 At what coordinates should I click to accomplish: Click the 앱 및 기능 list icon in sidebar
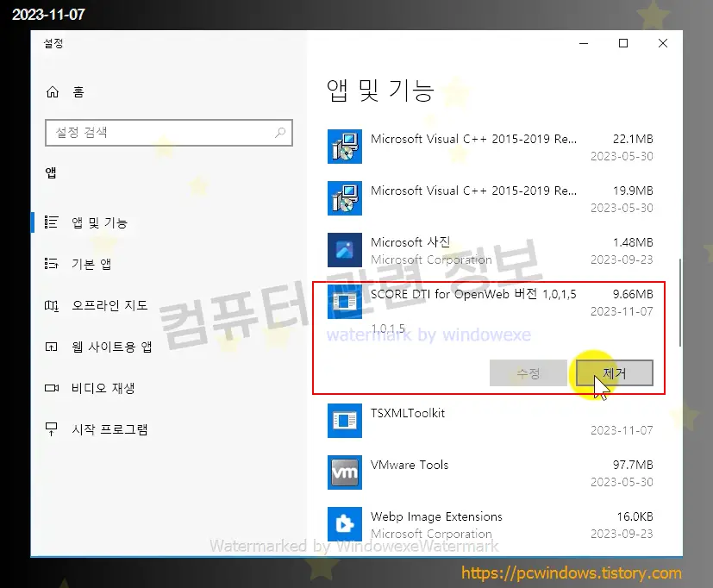point(51,222)
